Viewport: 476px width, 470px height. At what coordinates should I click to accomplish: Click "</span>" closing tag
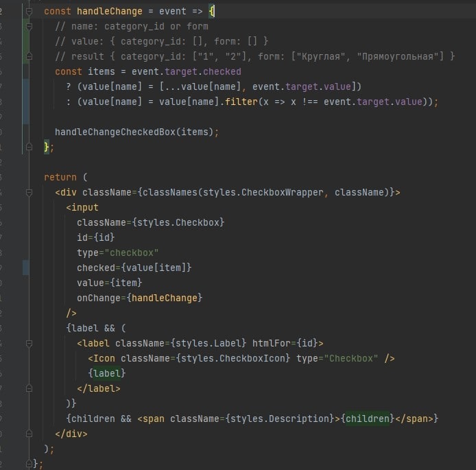pyautogui.click(x=414, y=419)
